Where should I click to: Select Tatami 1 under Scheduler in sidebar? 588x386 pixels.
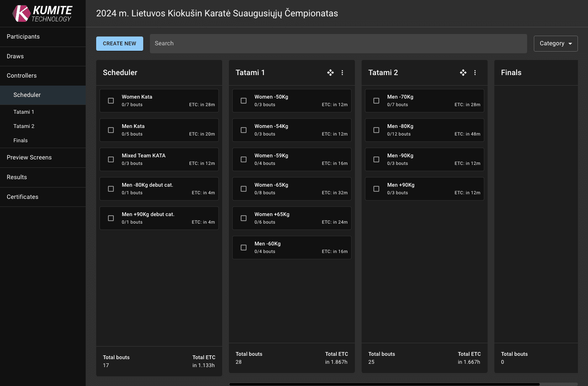[23, 112]
